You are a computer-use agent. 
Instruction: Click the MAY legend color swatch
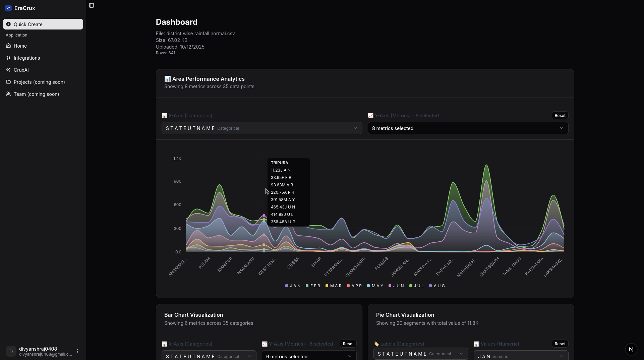click(x=368, y=286)
